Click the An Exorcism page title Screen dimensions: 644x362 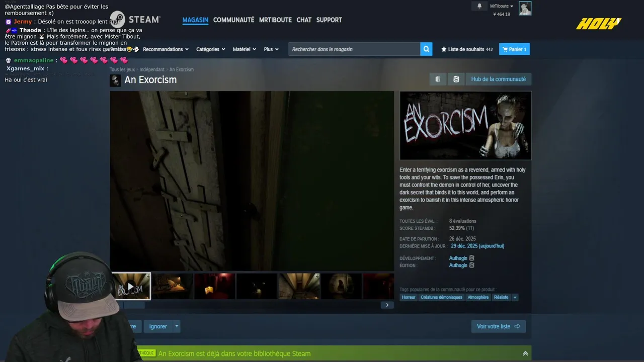150,80
